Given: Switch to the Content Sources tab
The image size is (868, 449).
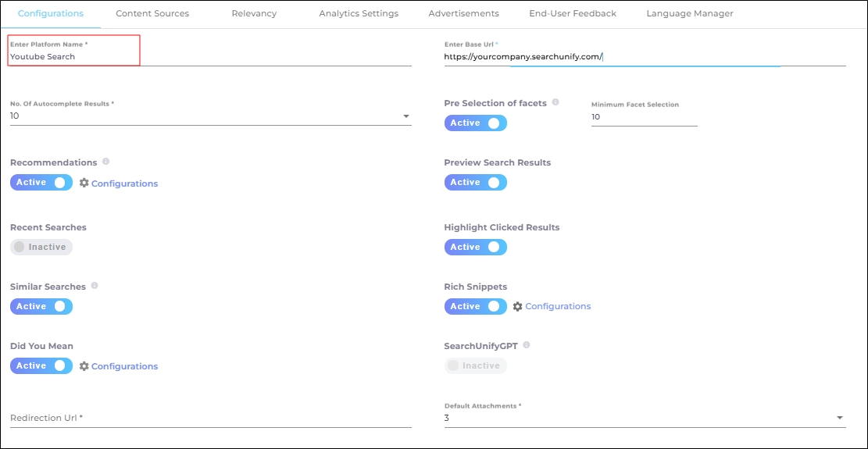Looking at the screenshot, I should tap(152, 13).
